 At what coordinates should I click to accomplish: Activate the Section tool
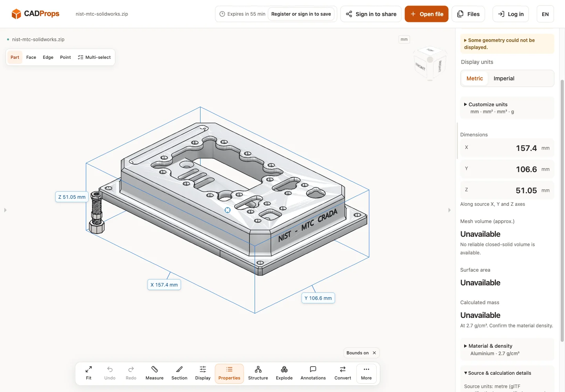179,374
